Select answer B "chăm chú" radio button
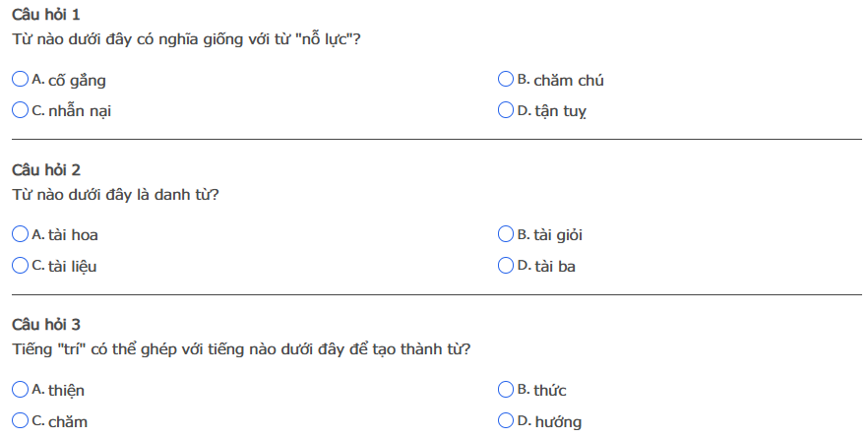This screenshot has width=868, height=438. click(507, 79)
